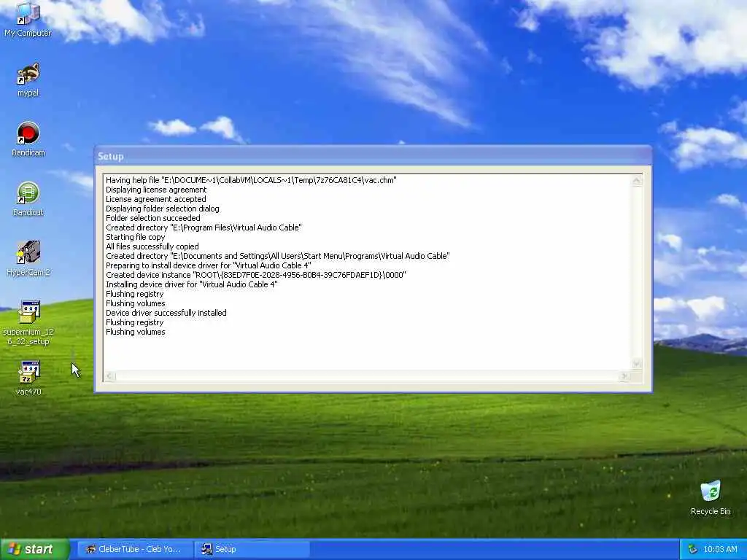Click the system tray notification icon
The width and height of the screenshot is (747, 560).
pos(693,549)
